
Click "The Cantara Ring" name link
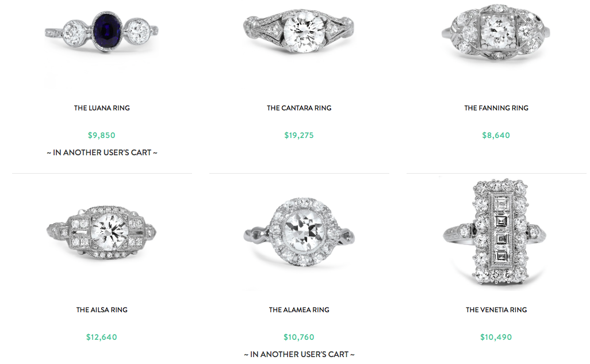[x=299, y=108]
